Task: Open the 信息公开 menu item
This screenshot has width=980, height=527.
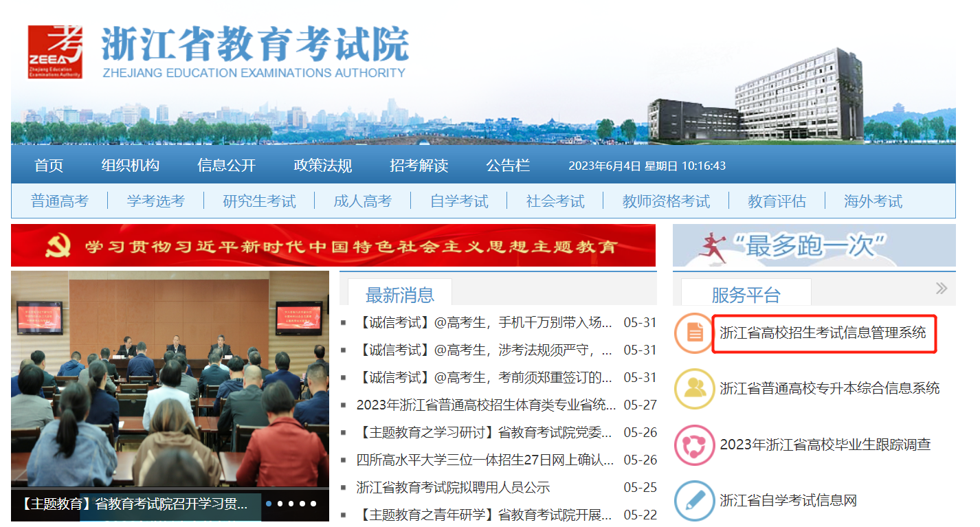Action: point(227,166)
